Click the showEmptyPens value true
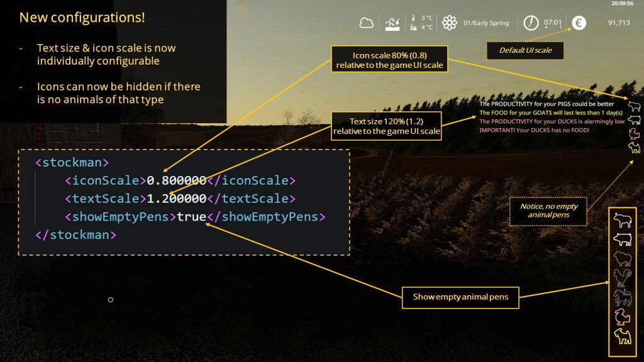Screen dimensions: 644x362 tap(192, 217)
